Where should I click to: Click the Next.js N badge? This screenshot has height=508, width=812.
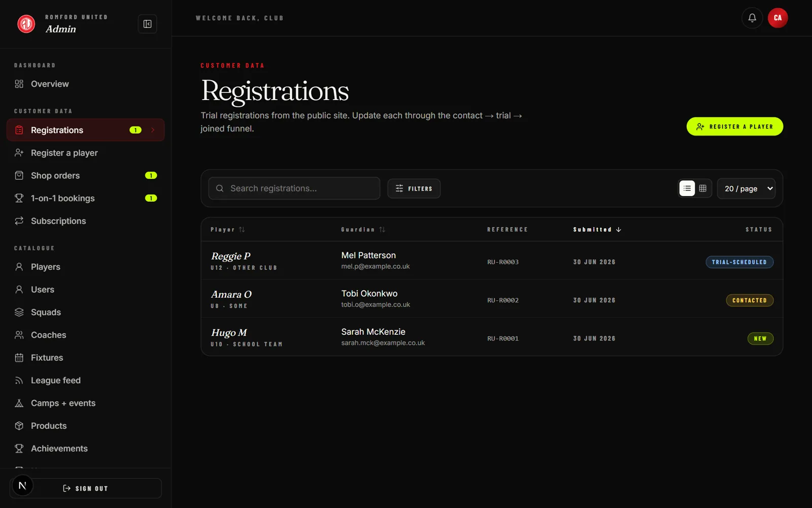[22, 486]
